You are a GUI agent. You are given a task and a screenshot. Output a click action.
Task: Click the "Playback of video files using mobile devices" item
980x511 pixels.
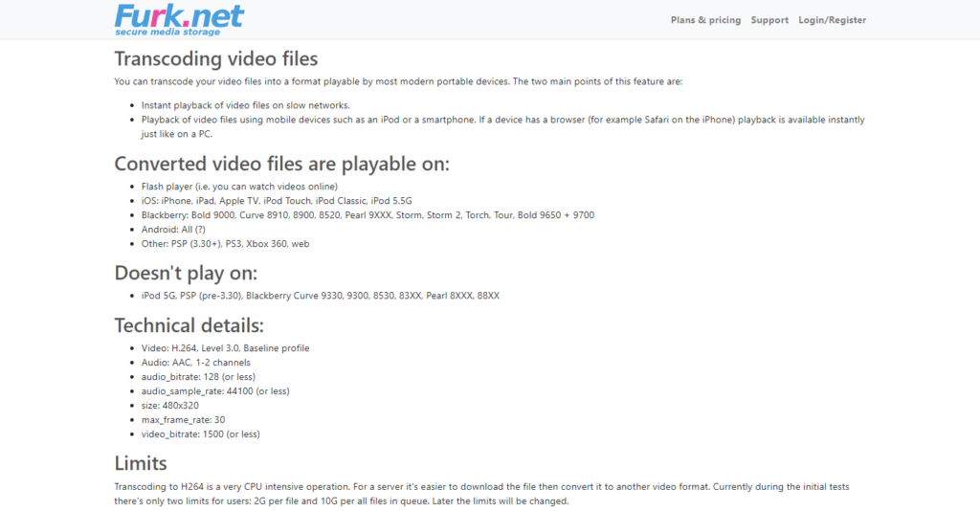pyautogui.click(x=503, y=126)
